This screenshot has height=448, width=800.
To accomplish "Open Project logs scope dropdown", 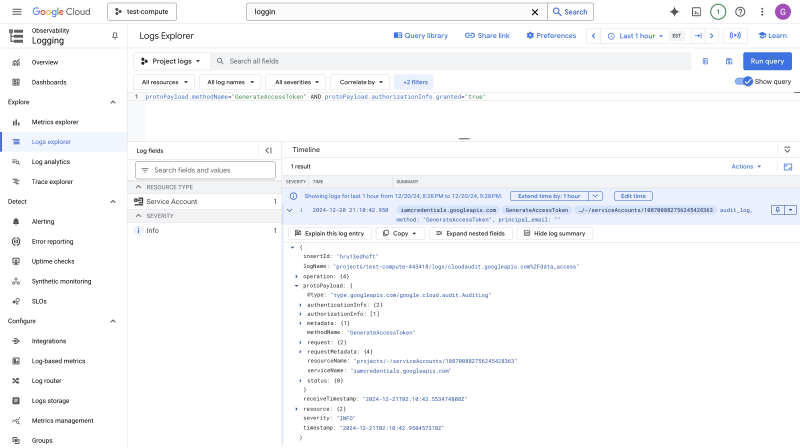I will [171, 61].
